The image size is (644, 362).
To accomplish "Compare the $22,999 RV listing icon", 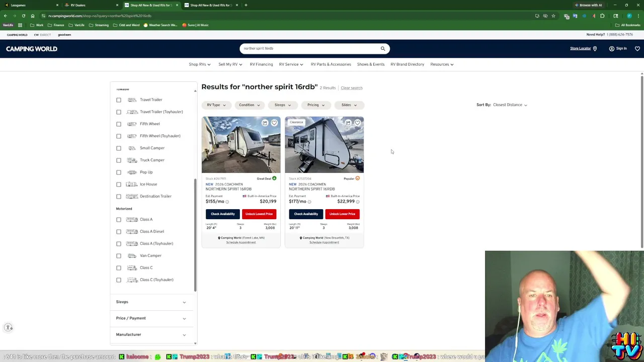I will (348, 123).
